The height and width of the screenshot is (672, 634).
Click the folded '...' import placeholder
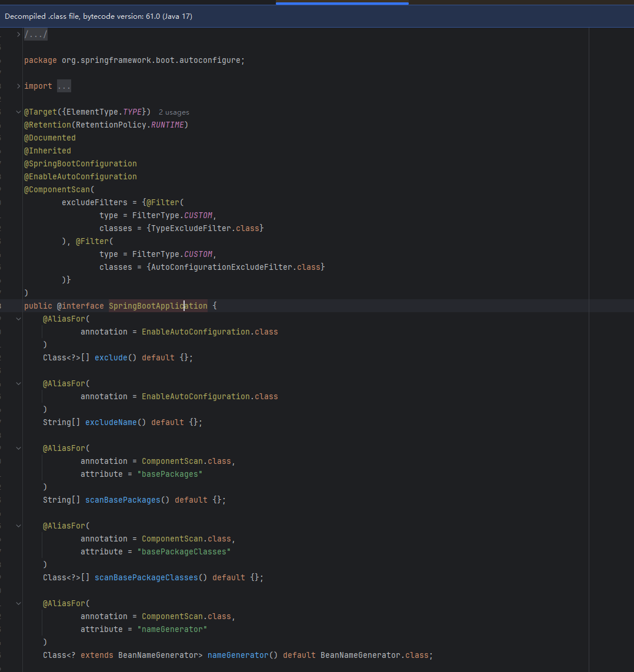tap(64, 86)
